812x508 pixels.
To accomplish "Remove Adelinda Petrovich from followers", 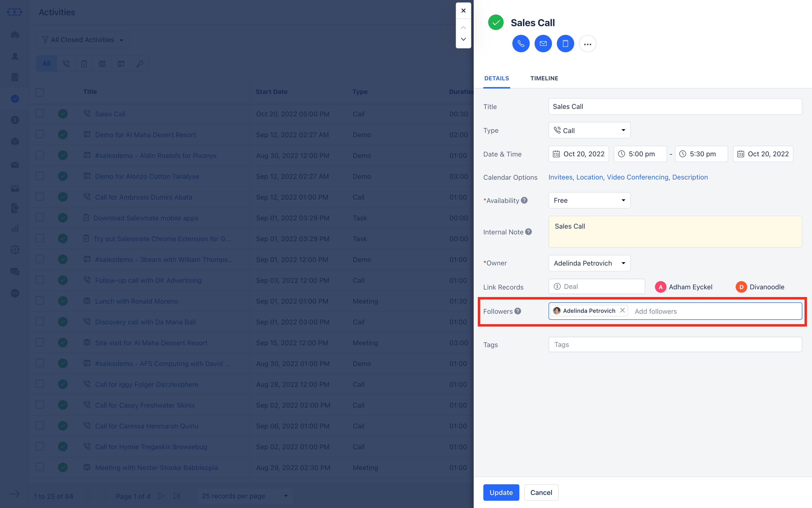I will pos(623,310).
